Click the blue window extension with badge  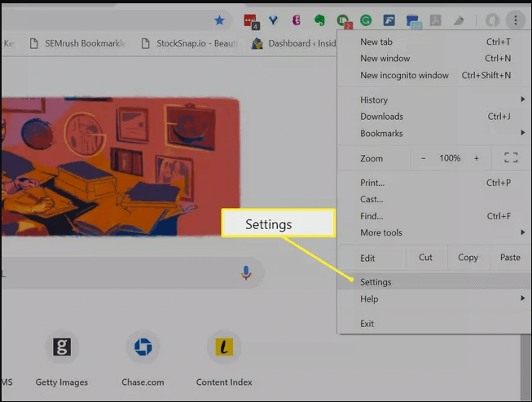(413, 22)
